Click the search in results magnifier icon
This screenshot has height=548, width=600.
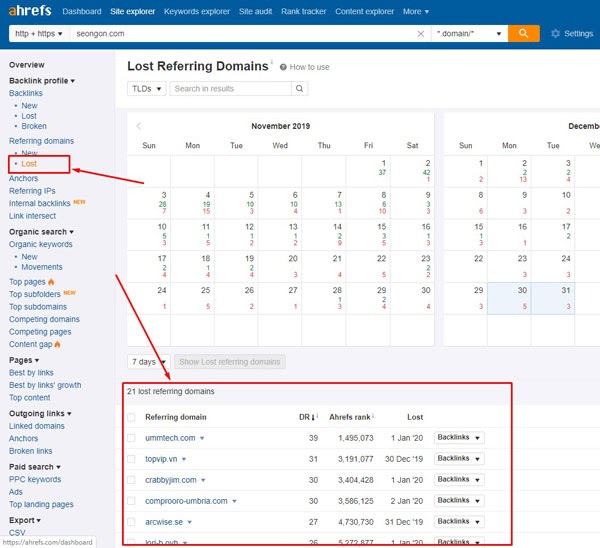pyautogui.click(x=300, y=89)
